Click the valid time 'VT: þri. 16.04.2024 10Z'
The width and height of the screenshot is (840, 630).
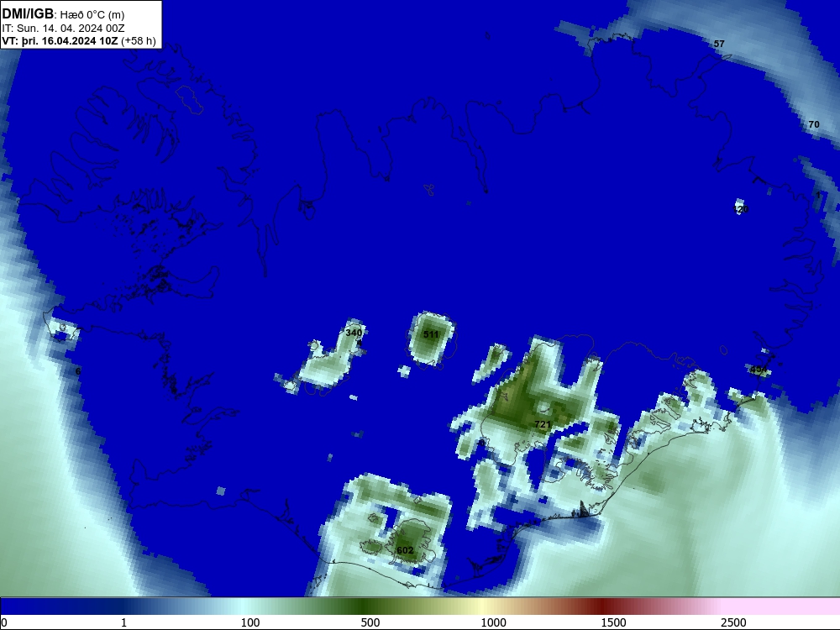[60, 41]
